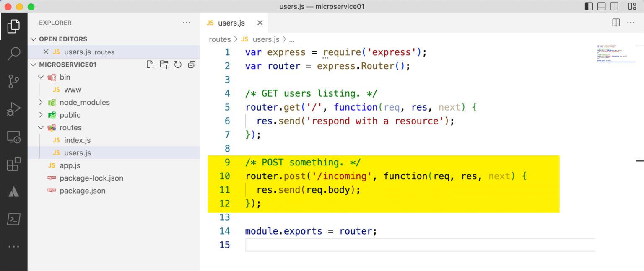Viewport: 644px width, 271px height.
Task: Collapse all folders in Explorer
Action: pos(192,65)
